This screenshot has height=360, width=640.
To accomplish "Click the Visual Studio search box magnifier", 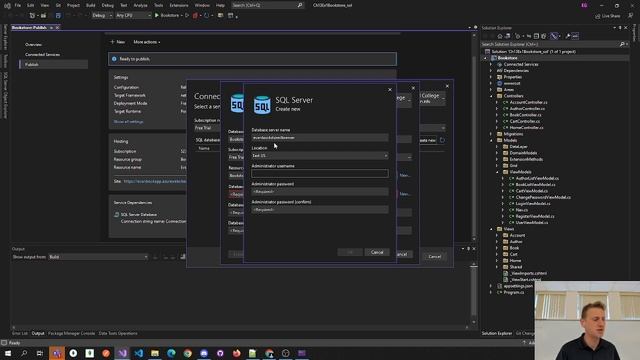I will [x=300, y=5].
